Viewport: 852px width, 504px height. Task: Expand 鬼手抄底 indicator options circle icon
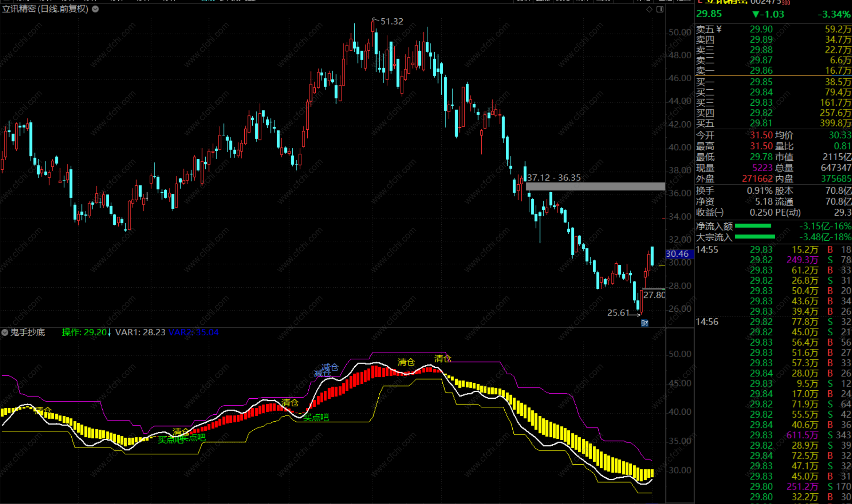(x=5, y=332)
